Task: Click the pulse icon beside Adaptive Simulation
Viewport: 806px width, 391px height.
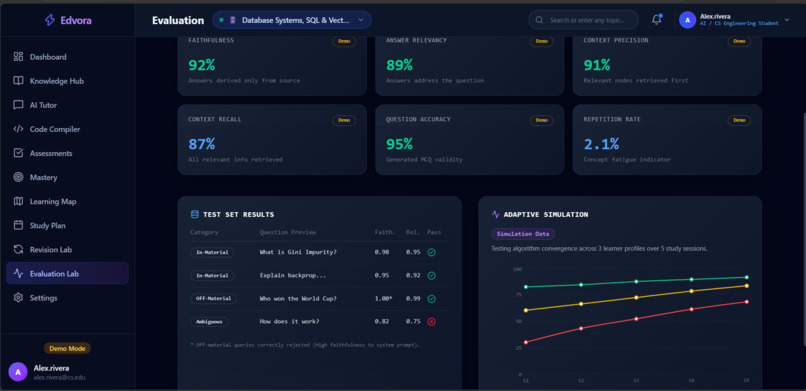Action: [x=496, y=214]
